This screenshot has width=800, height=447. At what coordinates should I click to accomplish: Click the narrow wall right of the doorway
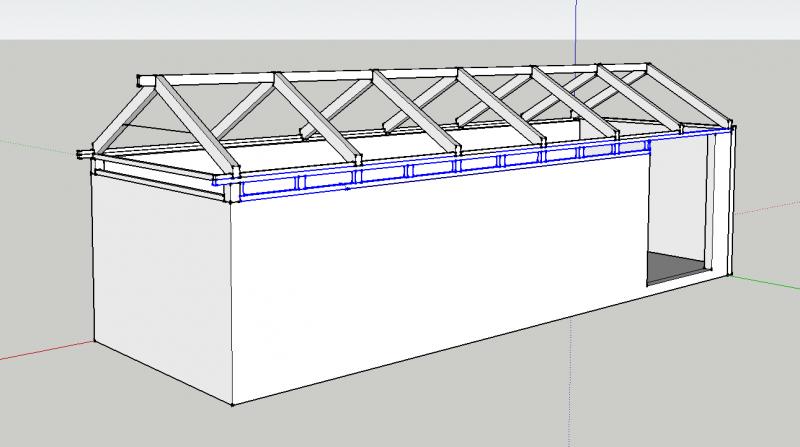click(x=724, y=200)
